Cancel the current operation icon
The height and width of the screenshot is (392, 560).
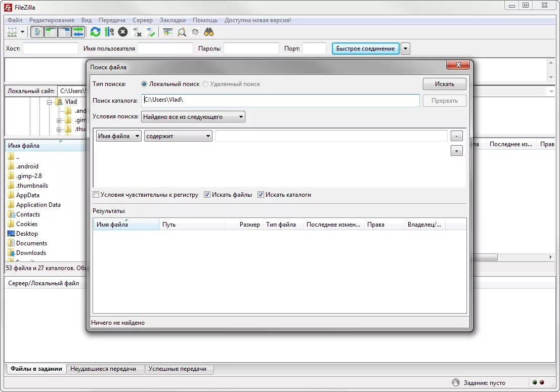tap(122, 32)
